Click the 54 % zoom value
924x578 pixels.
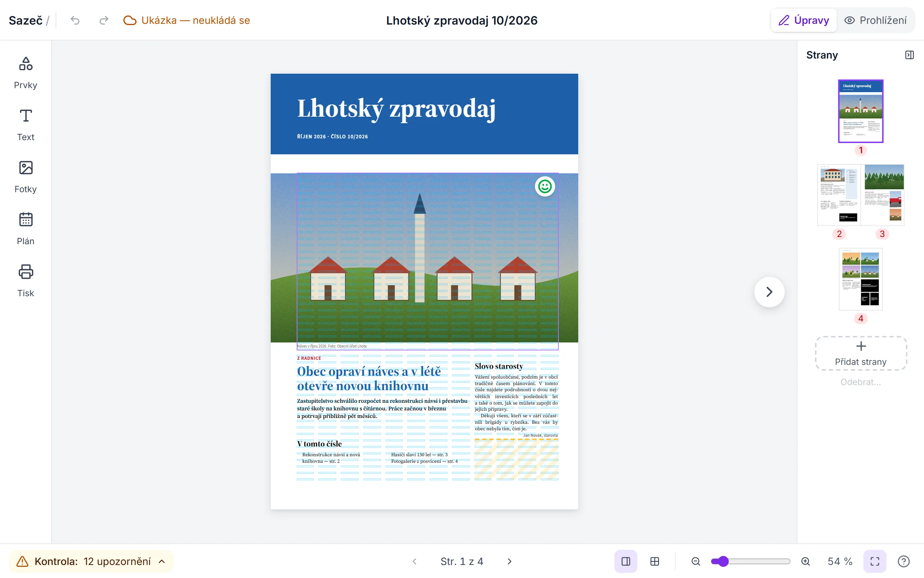point(840,561)
